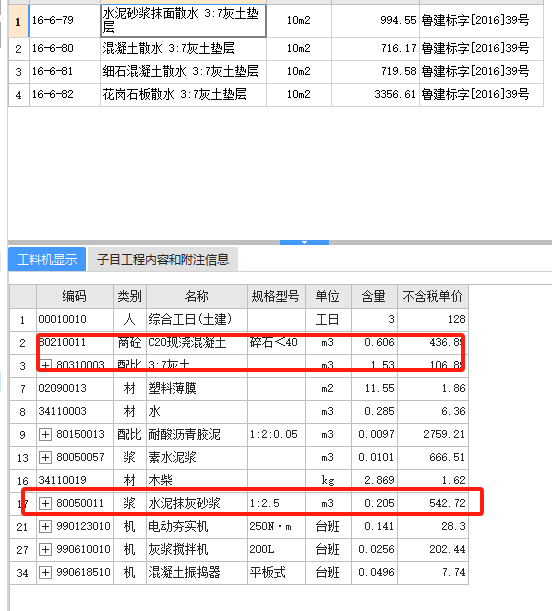Select quota row 16-6-79

tap(276, 21)
